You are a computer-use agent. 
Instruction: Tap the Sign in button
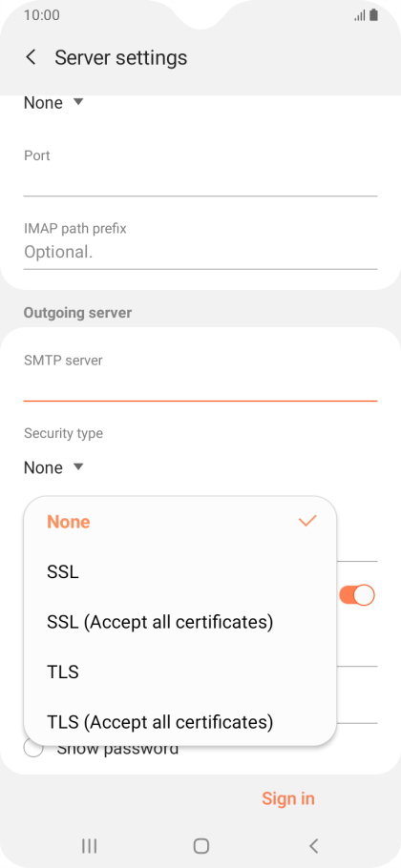tap(288, 798)
